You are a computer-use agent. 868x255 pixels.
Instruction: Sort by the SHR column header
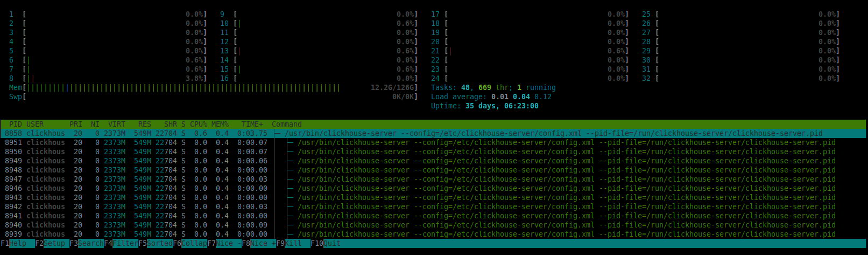[171, 124]
